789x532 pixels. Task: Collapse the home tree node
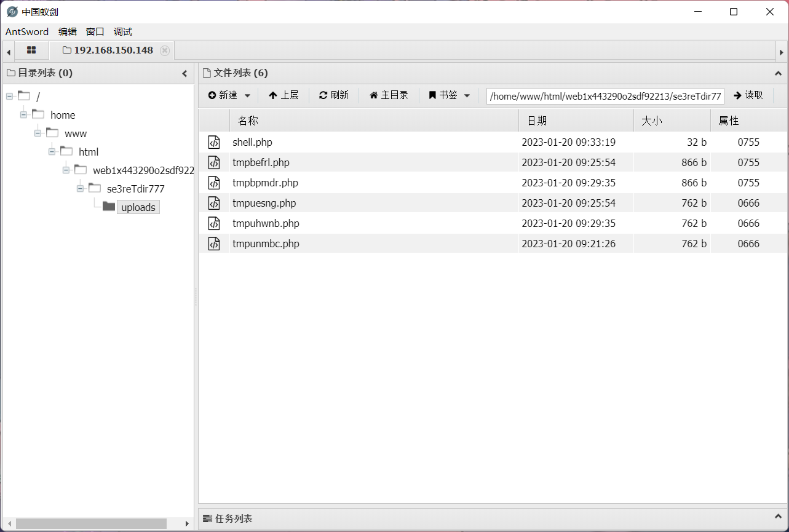(23, 115)
